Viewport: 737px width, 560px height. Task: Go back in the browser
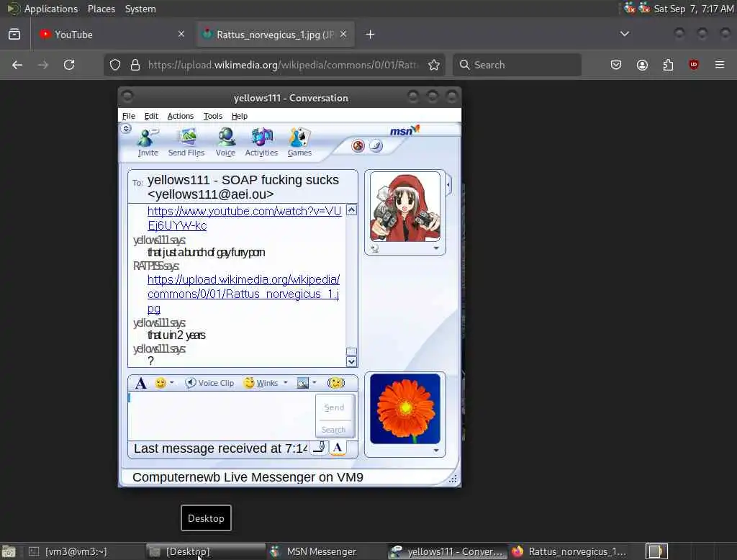click(x=17, y=65)
